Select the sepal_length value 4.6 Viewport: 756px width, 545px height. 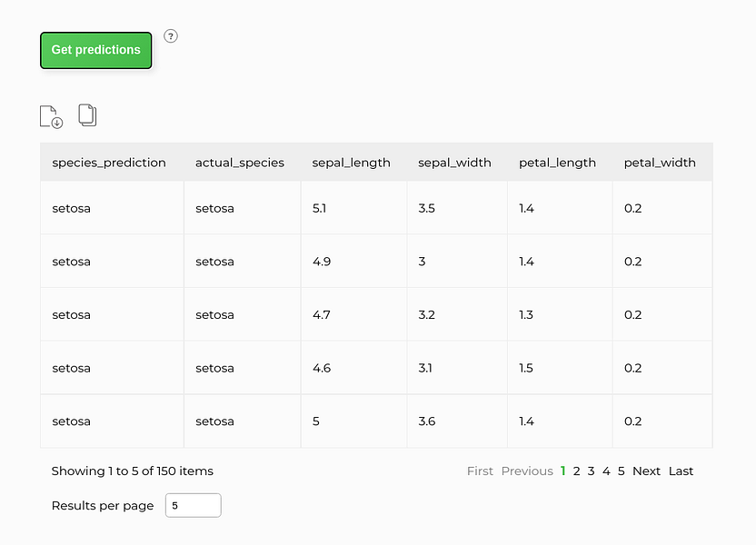(322, 368)
